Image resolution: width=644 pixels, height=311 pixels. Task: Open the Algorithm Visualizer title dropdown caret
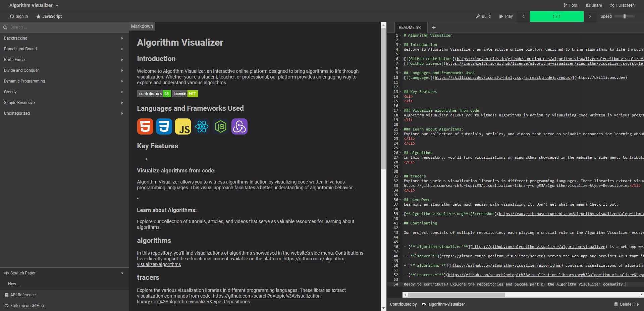[57, 6]
